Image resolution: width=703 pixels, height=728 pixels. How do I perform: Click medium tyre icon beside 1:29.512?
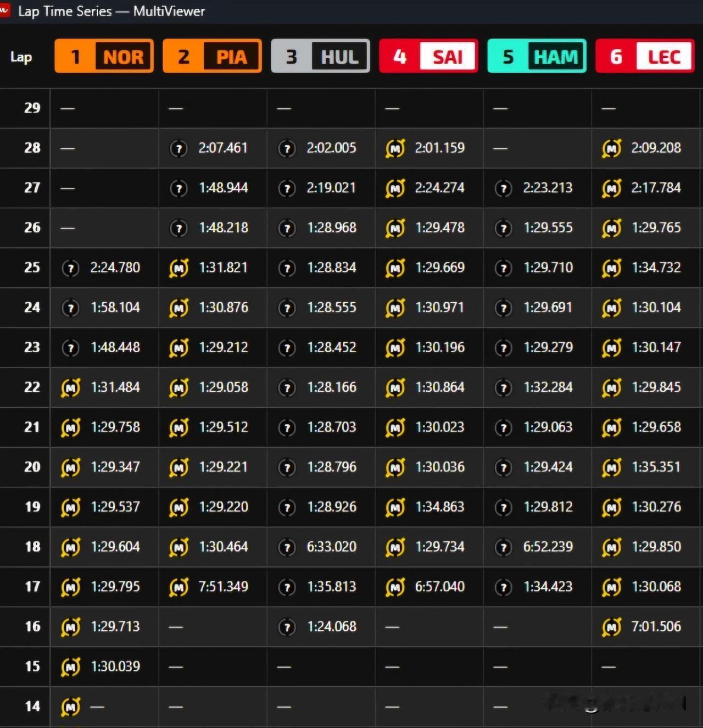(178, 427)
